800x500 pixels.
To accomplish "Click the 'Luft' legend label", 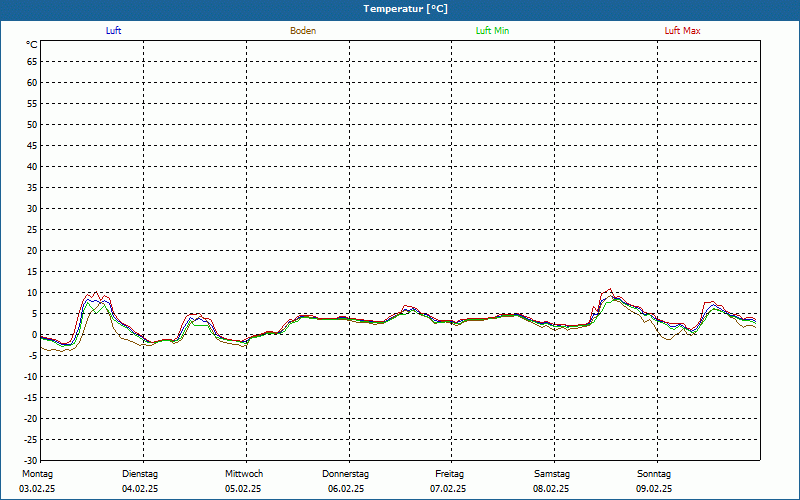I will click(x=113, y=31).
